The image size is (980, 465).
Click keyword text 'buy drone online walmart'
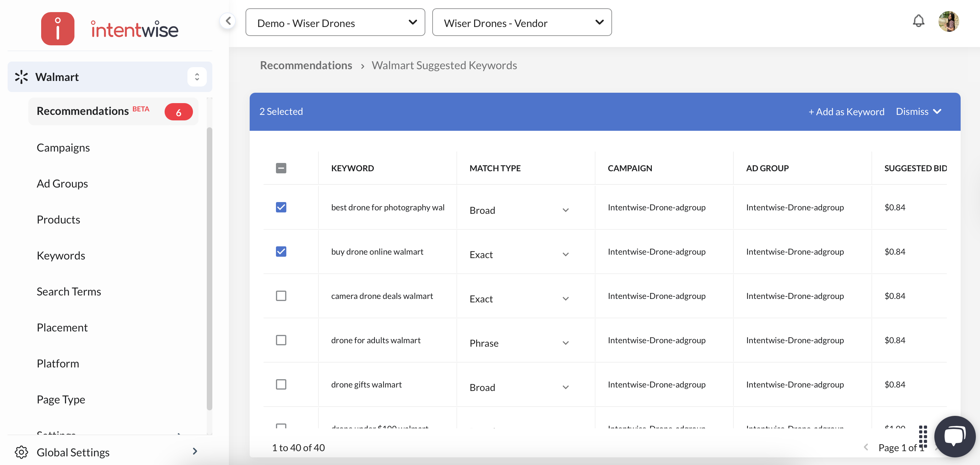377,252
